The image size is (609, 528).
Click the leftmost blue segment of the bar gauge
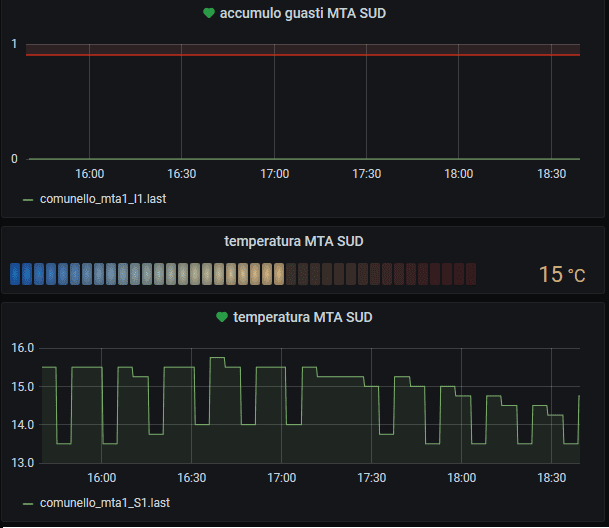(15, 273)
